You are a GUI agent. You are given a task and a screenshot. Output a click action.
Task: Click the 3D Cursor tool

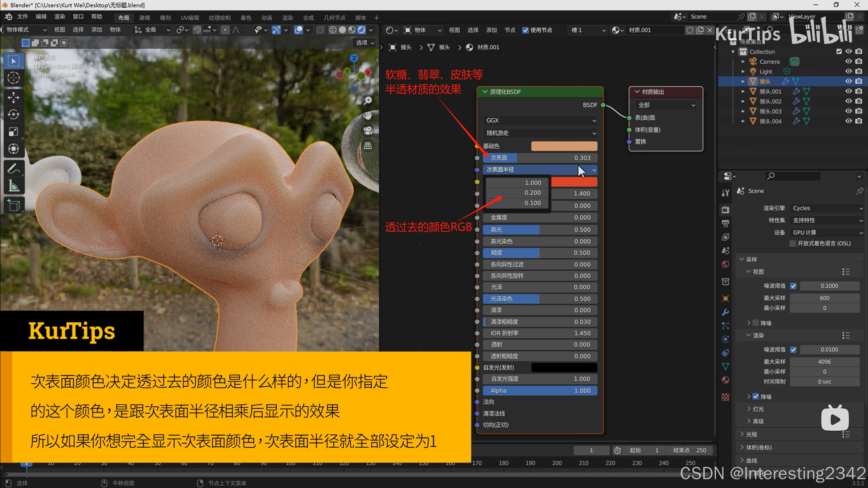14,78
